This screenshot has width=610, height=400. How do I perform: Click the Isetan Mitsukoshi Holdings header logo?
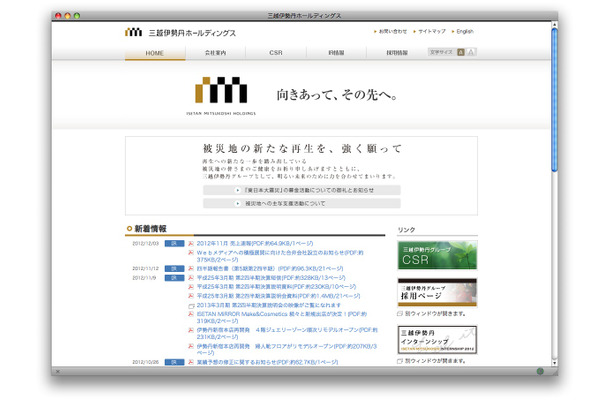(x=180, y=33)
